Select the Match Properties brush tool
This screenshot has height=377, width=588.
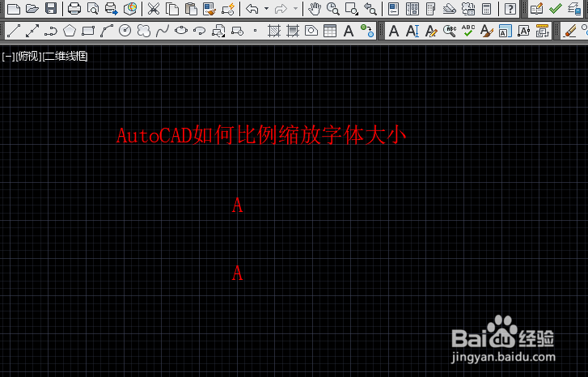(209, 8)
